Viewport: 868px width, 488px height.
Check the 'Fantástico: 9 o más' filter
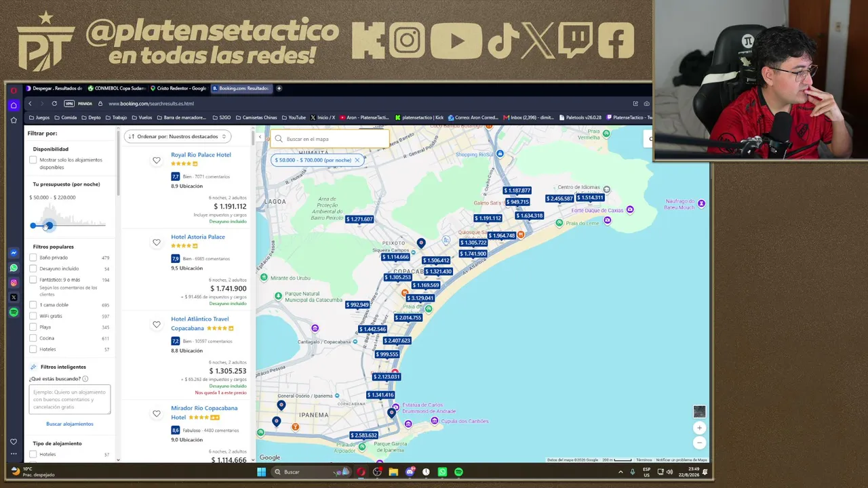33,280
